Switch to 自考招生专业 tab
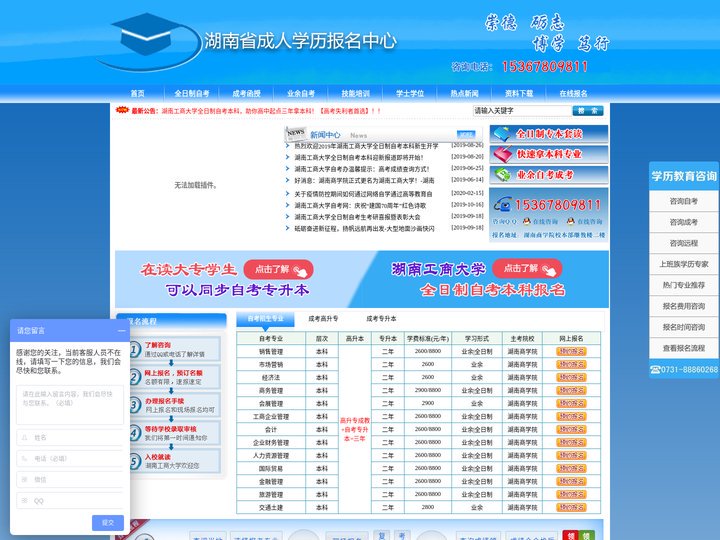Image resolution: width=720 pixels, height=540 pixels. [x=265, y=319]
